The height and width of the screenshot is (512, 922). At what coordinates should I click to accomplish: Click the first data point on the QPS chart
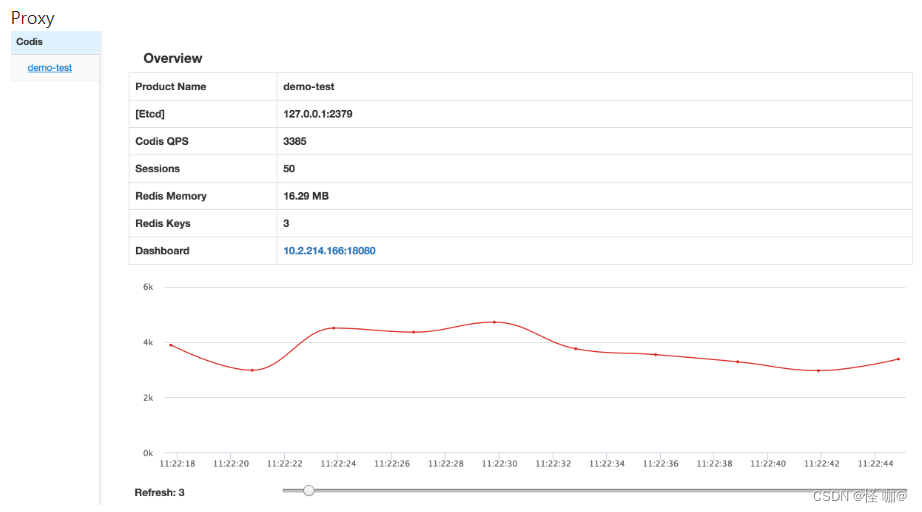click(x=171, y=345)
